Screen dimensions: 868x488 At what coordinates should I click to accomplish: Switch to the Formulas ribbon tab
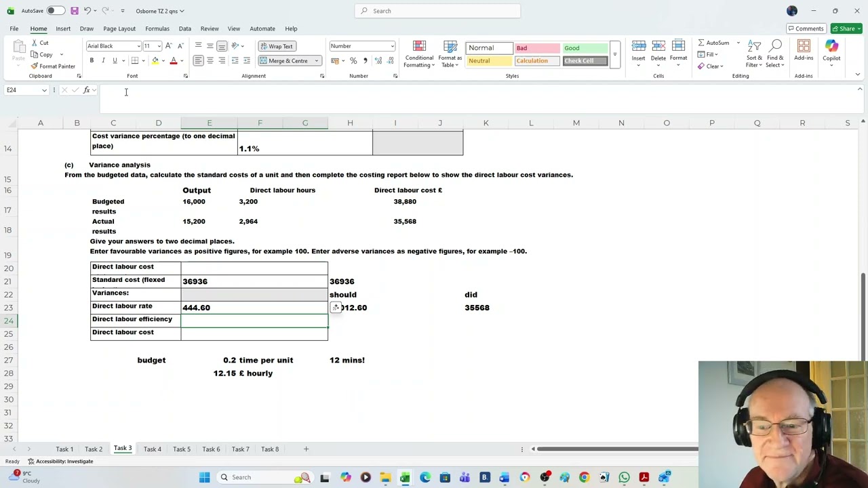pos(157,28)
